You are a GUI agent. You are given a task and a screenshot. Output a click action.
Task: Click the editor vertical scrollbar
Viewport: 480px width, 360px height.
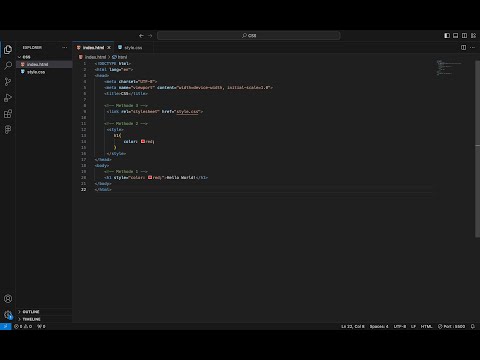[477, 149]
